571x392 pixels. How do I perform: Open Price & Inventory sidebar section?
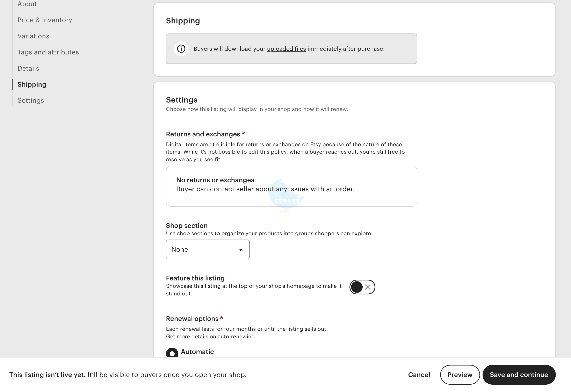(45, 20)
